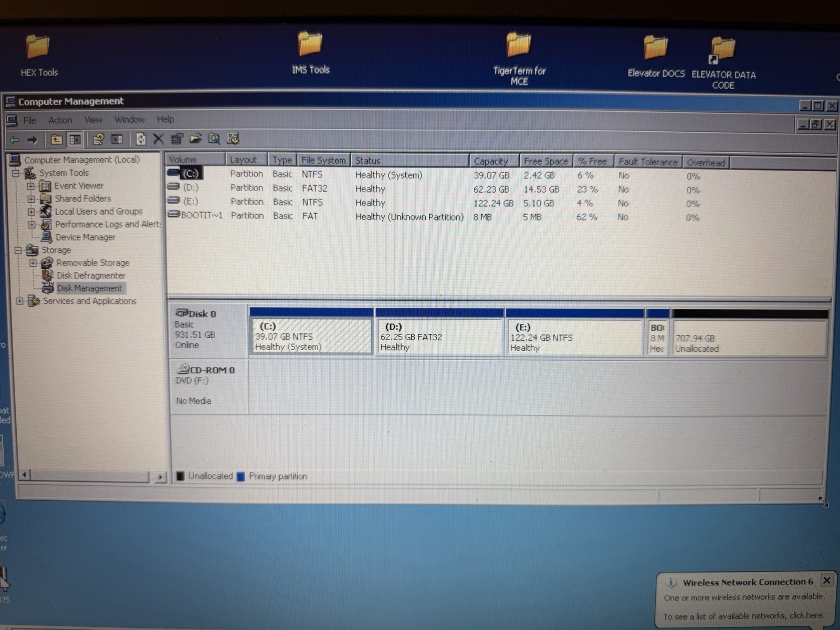Open the TigerTerm for MCE folder

coord(519,58)
